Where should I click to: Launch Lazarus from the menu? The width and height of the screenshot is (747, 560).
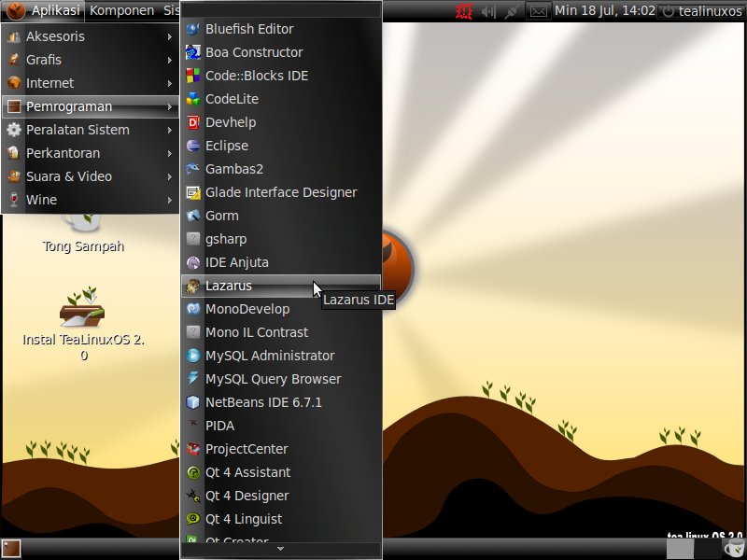(281, 286)
